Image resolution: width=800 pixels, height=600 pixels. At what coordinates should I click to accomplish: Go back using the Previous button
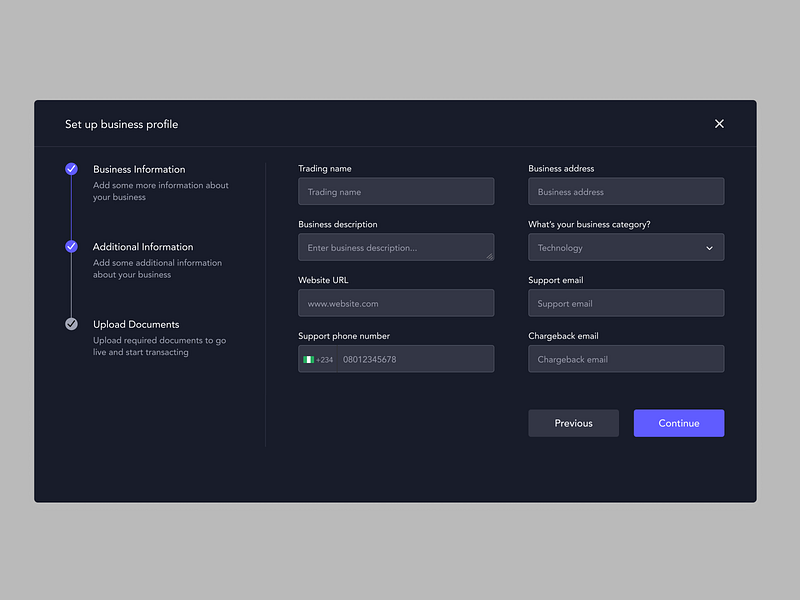[x=573, y=423]
